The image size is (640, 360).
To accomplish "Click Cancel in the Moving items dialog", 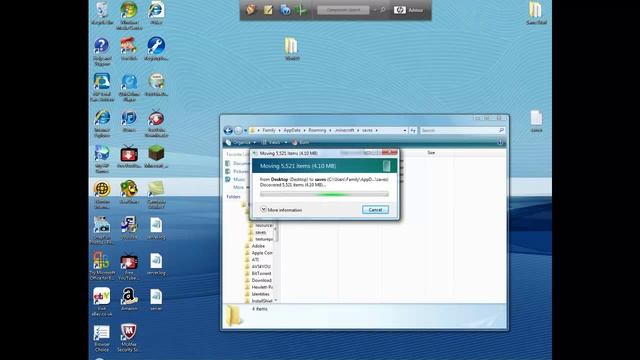I will [375, 210].
